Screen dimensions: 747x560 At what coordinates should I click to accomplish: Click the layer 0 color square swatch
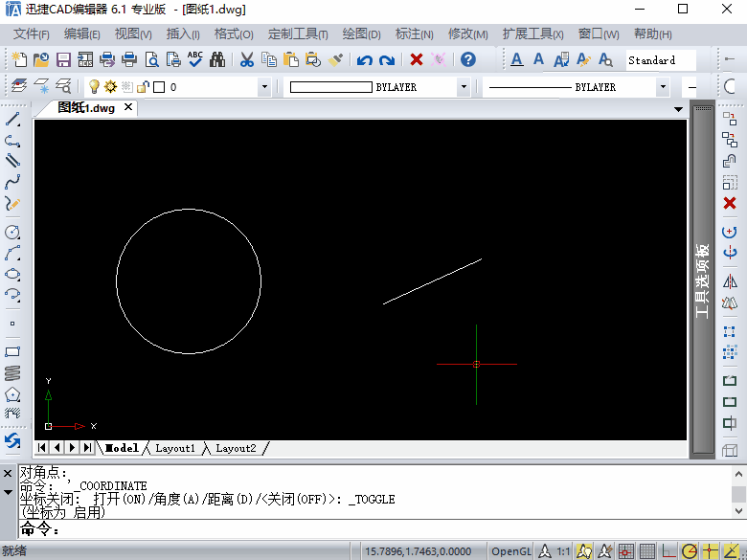(159, 87)
